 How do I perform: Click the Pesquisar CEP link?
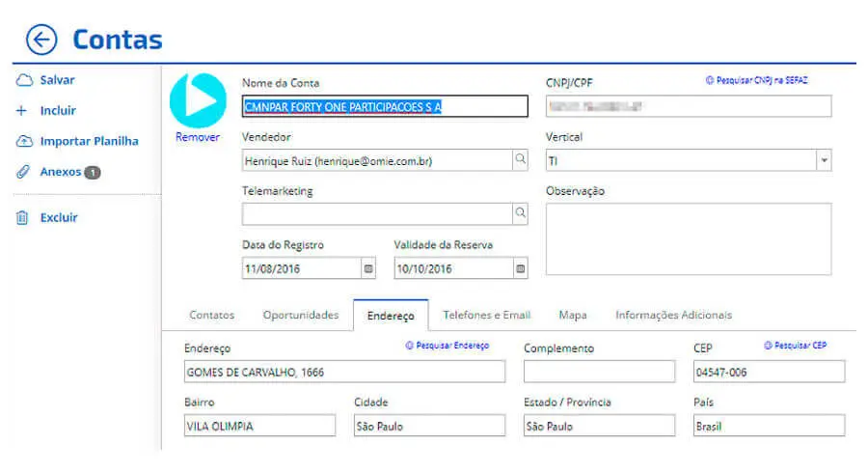(x=796, y=345)
